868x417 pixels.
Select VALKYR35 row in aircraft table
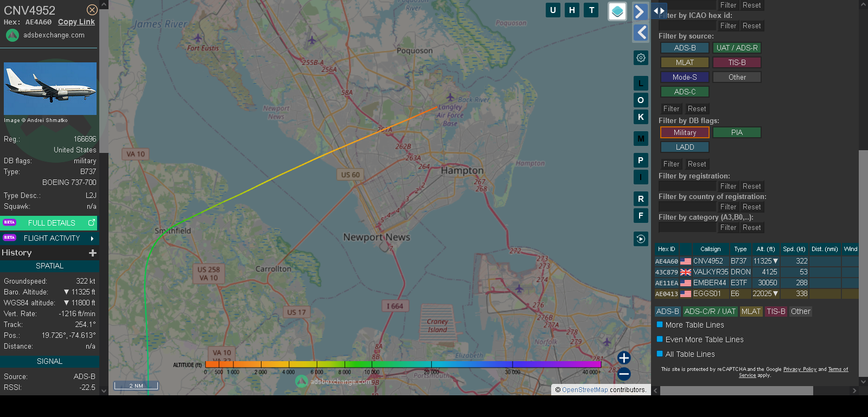click(x=756, y=272)
